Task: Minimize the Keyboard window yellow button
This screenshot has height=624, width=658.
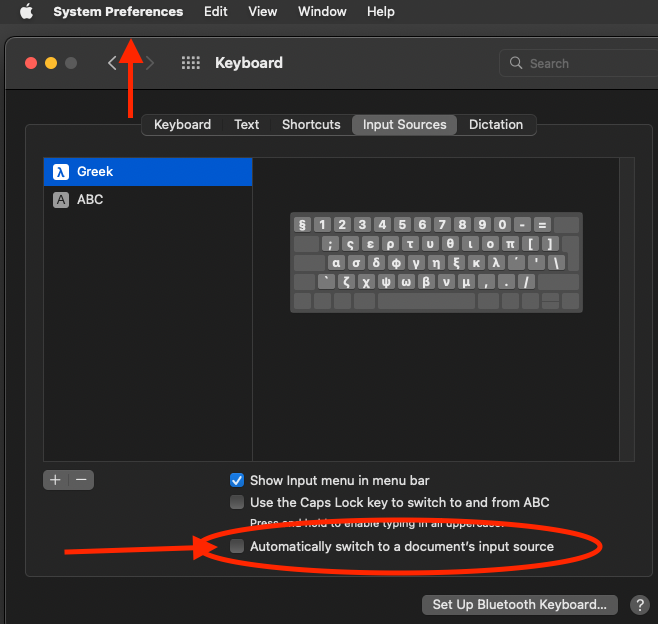Action: (51, 63)
